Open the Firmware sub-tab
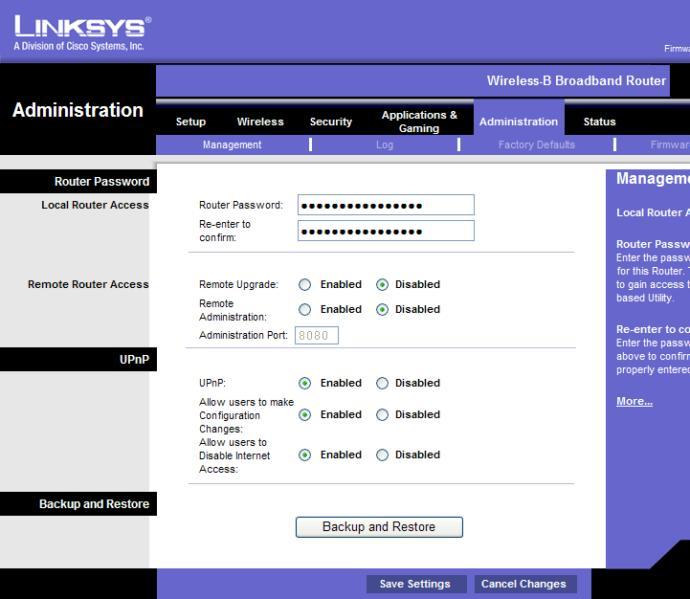 point(670,145)
